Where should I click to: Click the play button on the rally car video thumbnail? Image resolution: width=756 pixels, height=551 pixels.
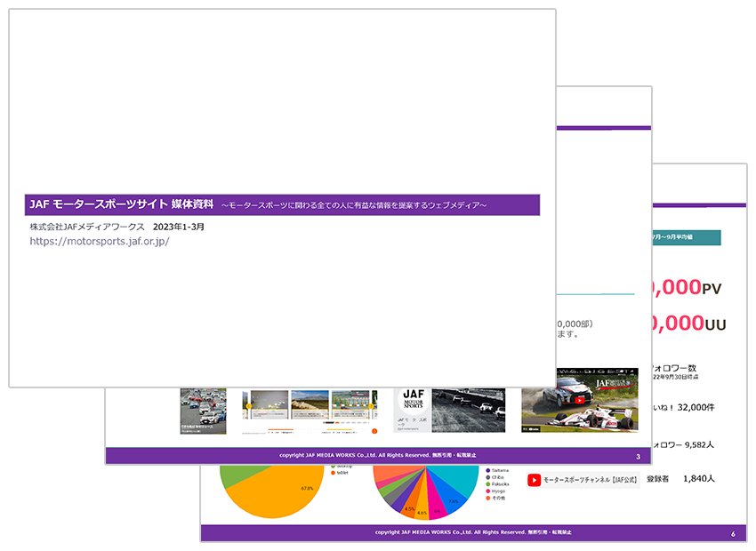click(580, 400)
